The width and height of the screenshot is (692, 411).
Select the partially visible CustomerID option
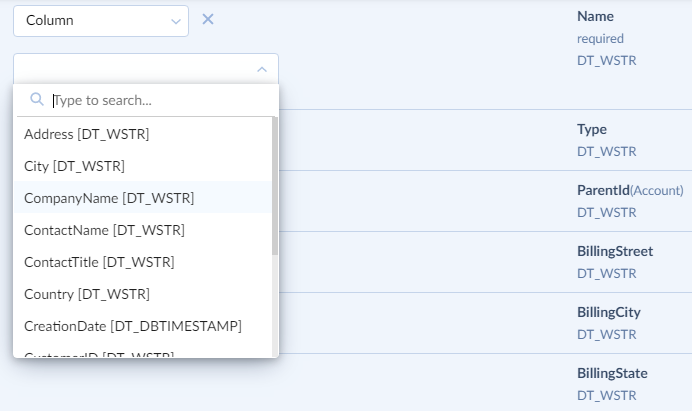99,354
